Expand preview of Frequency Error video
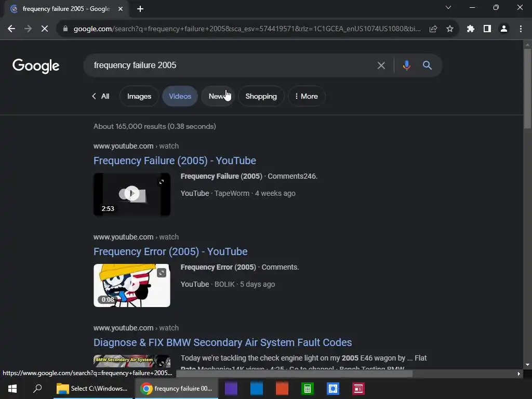Viewport: 532px width, 399px height. pos(162,273)
